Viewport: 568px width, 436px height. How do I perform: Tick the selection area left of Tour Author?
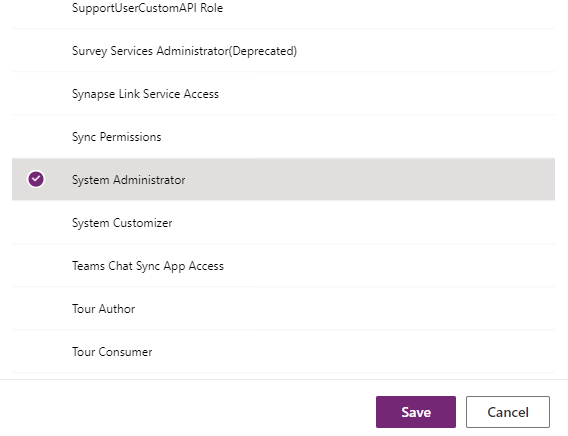(36, 309)
